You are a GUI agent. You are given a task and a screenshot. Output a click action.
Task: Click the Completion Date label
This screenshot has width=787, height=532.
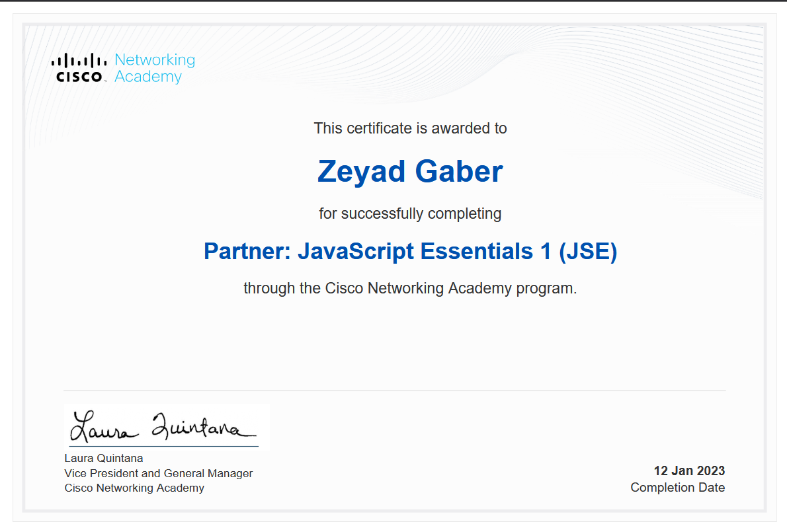[677, 487]
